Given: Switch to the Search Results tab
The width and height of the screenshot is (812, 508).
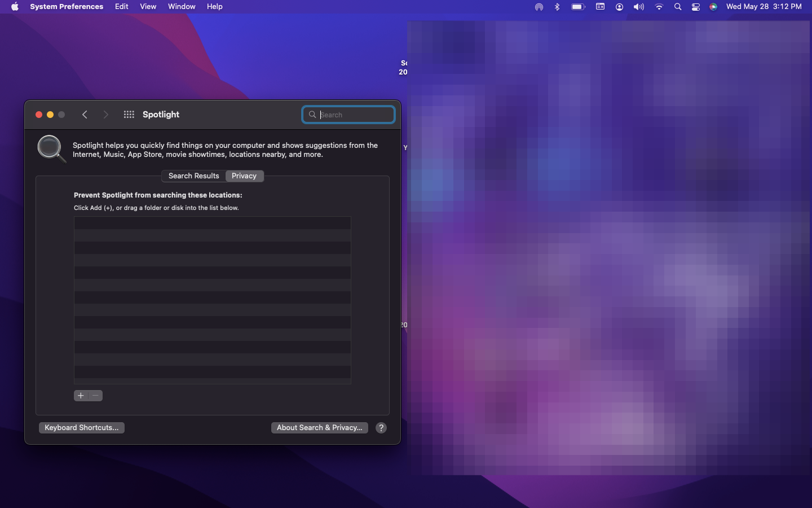Looking at the screenshot, I should (x=193, y=176).
